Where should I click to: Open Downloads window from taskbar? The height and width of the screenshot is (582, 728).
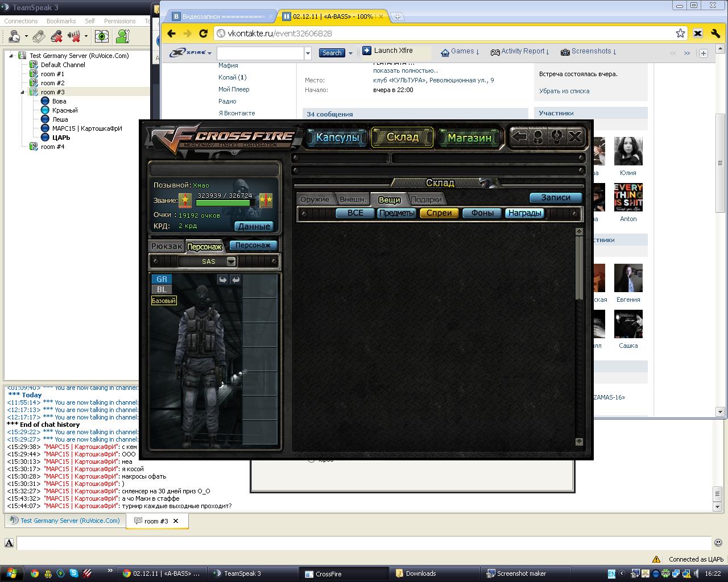pyautogui.click(x=435, y=573)
